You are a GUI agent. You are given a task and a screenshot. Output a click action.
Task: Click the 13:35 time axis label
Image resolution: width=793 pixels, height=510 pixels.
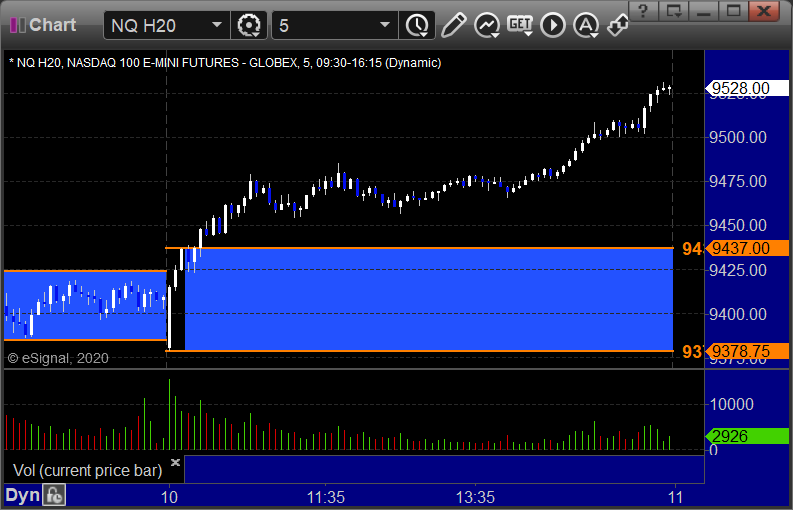click(475, 497)
